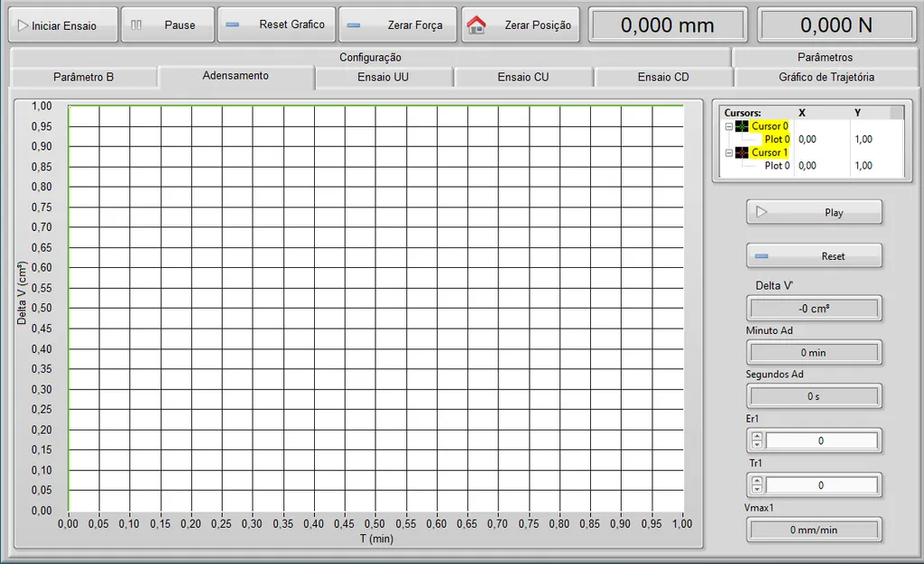Click the 1,00 maximum on the X axis

coord(682,523)
